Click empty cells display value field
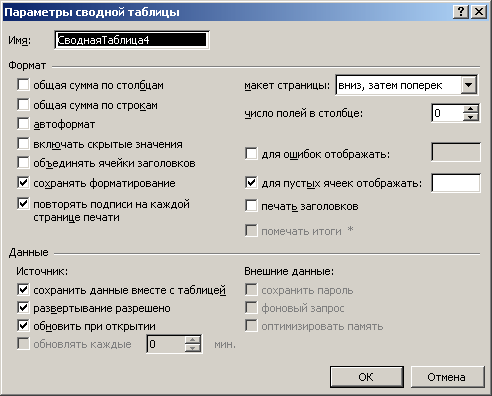The height and width of the screenshot is (396, 492). pos(456,183)
